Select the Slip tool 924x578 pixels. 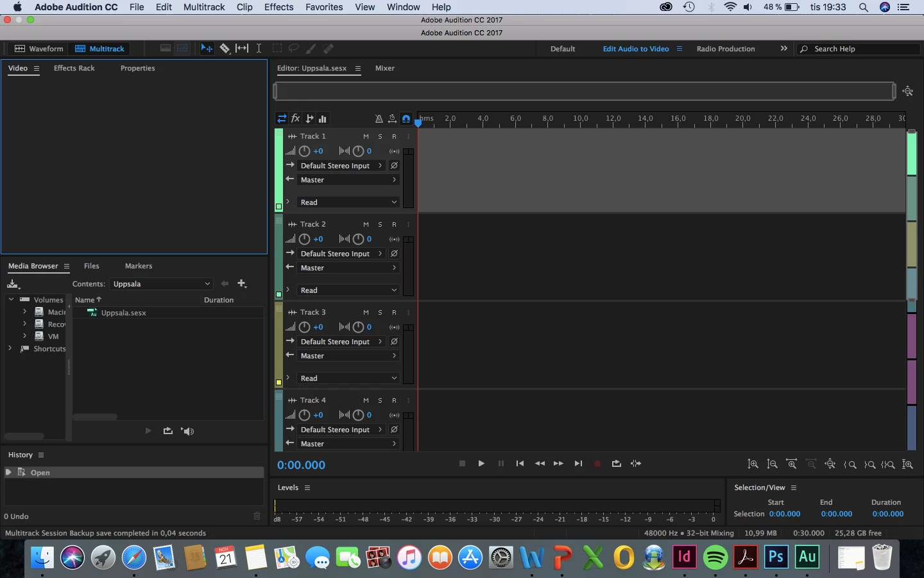242,48
